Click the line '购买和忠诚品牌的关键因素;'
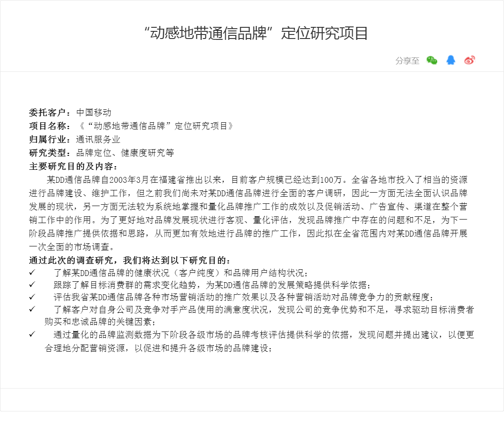Viewport: 504px width, 448px height. pyautogui.click(x=100, y=322)
